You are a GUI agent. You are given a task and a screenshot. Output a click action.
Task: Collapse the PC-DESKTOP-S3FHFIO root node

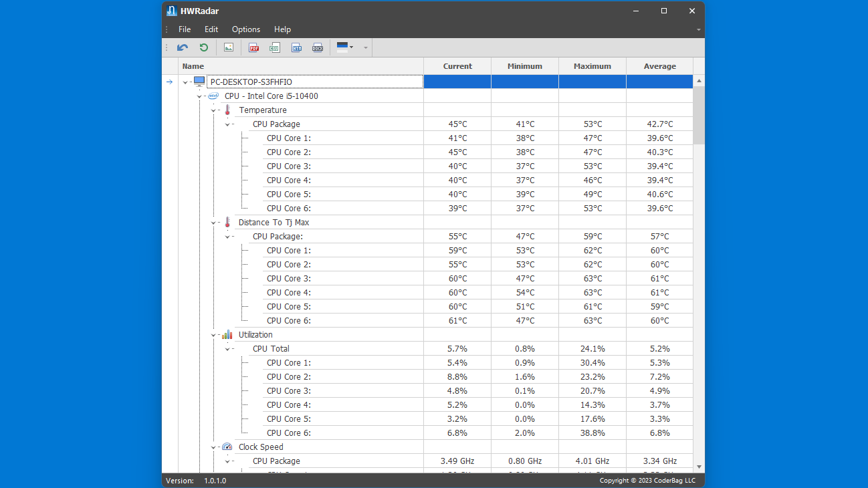(186, 82)
